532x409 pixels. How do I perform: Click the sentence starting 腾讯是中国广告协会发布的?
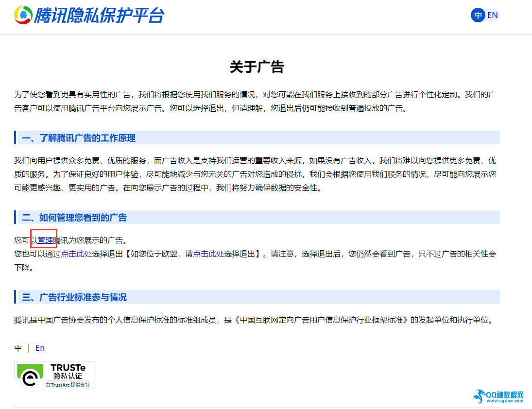coord(255,320)
